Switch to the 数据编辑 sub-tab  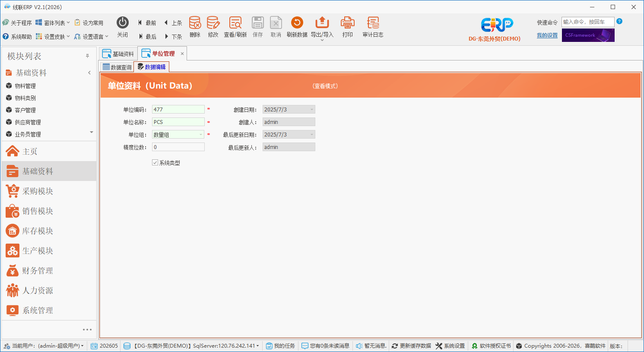click(x=152, y=67)
